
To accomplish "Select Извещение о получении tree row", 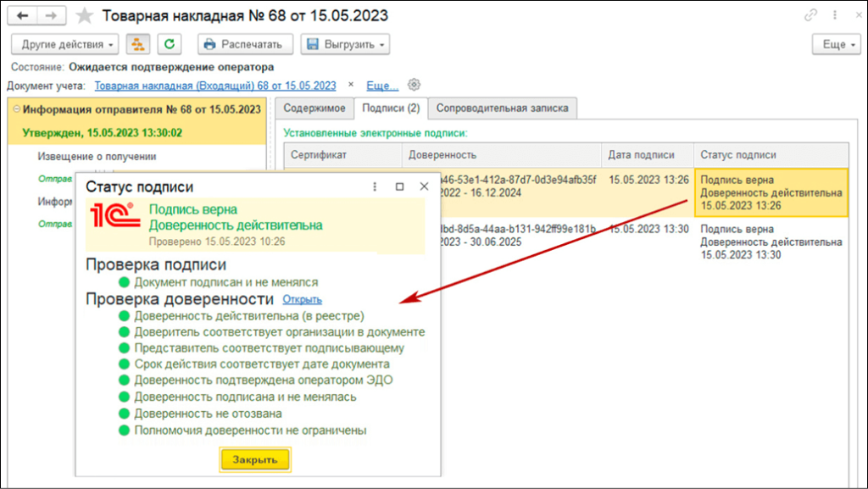I will point(97,157).
